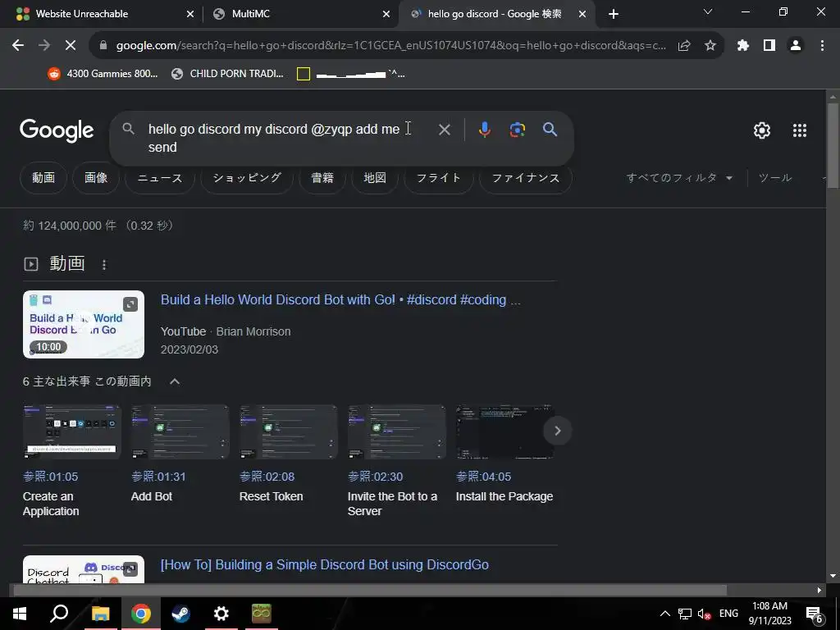Click the Google logo to go home
Screen dimensions: 840x630
57,130
